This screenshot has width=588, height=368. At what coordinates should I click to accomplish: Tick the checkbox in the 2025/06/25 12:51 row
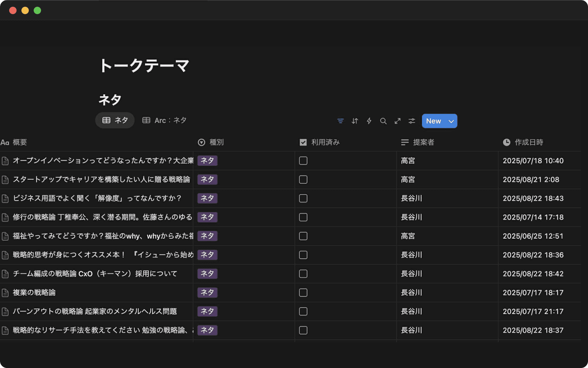[303, 236]
